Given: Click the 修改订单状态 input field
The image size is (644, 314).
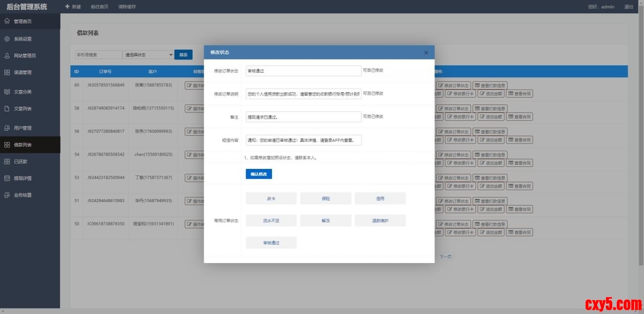Looking at the screenshot, I should point(303,71).
